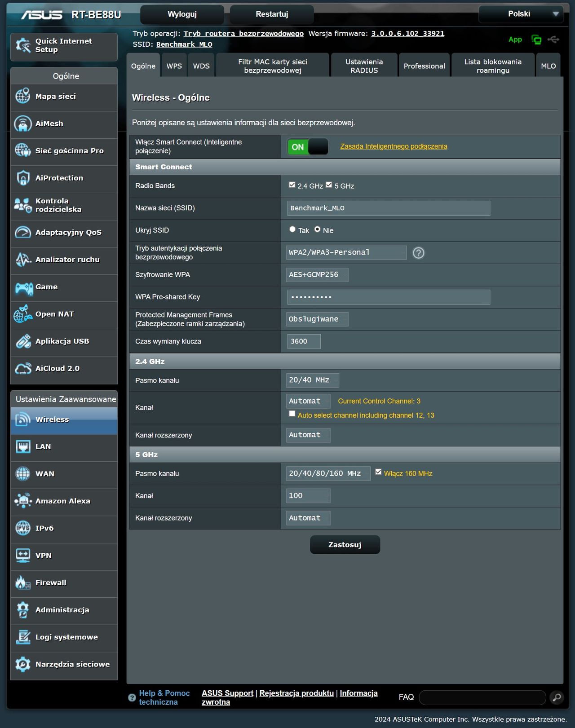This screenshot has width=575, height=728.
Task: Click the Mapa sieci globe icon
Action: click(22, 97)
